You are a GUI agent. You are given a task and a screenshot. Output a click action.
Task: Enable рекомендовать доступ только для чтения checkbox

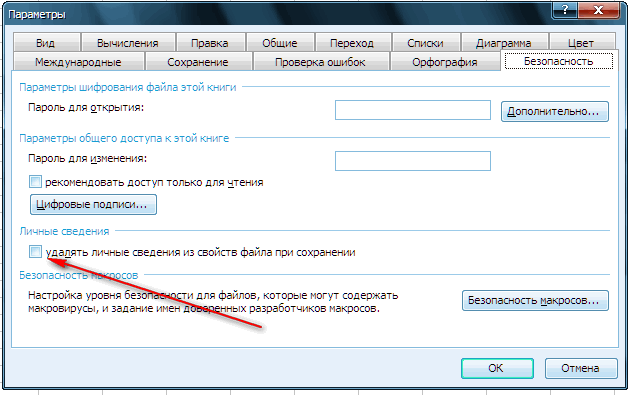pos(35,182)
